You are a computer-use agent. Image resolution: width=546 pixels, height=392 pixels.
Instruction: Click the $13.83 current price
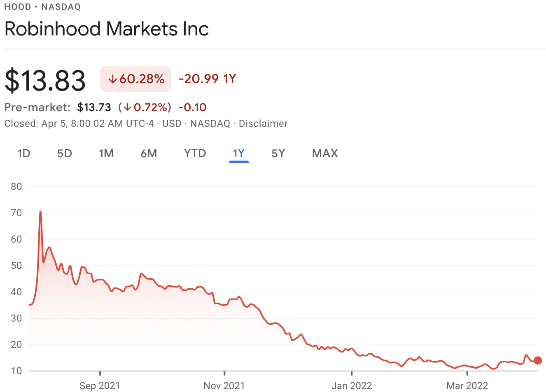coord(44,79)
